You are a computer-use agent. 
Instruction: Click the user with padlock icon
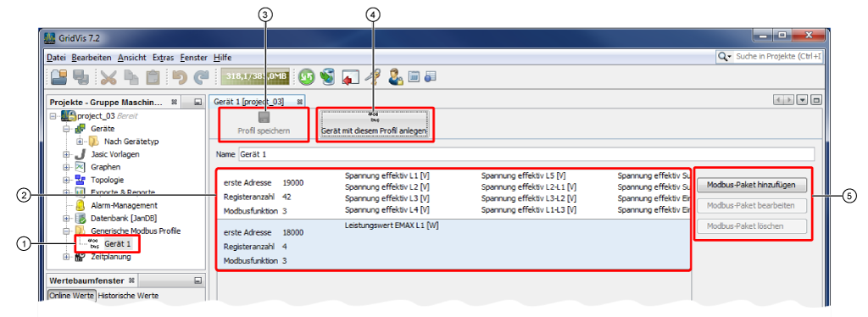[x=395, y=77]
